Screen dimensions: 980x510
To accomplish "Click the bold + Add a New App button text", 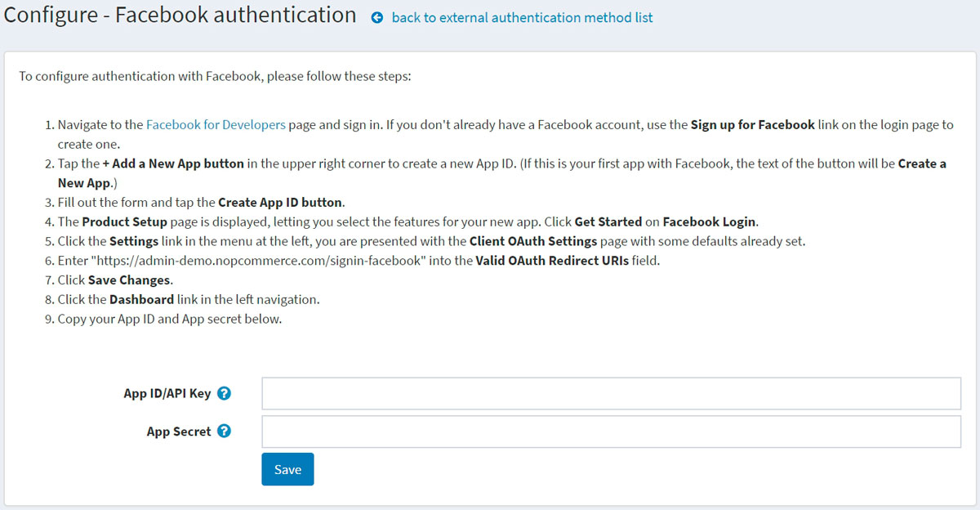I will pos(173,163).
